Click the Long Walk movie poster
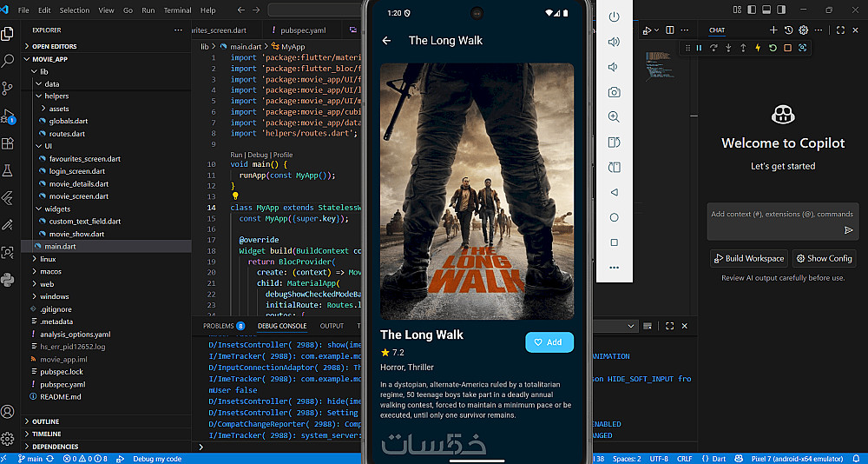Image resolution: width=868 pixels, height=464 pixels. [x=477, y=191]
